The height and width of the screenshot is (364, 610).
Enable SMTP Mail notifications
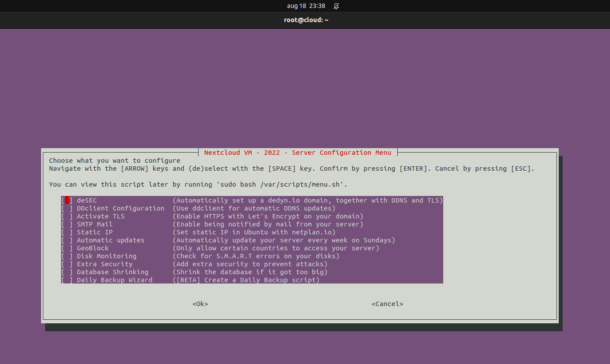point(66,224)
